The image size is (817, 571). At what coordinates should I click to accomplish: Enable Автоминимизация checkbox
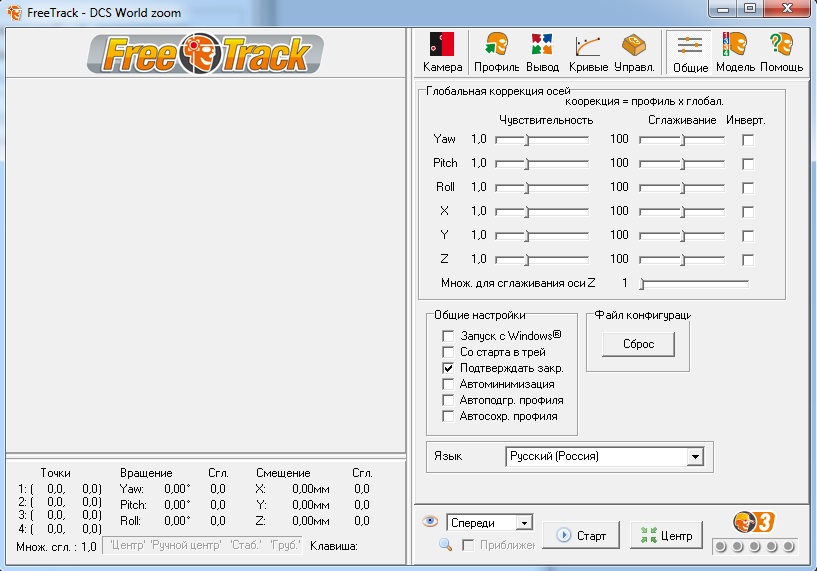click(448, 384)
